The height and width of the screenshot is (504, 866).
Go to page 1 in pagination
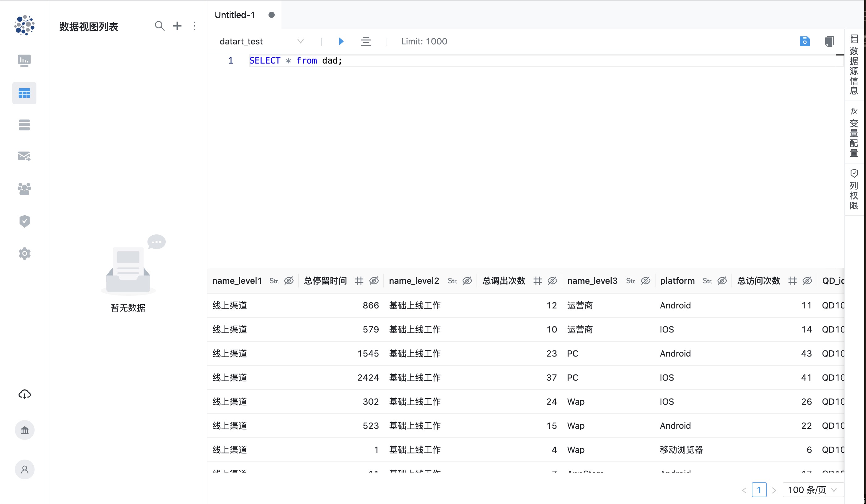click(759, 490)
